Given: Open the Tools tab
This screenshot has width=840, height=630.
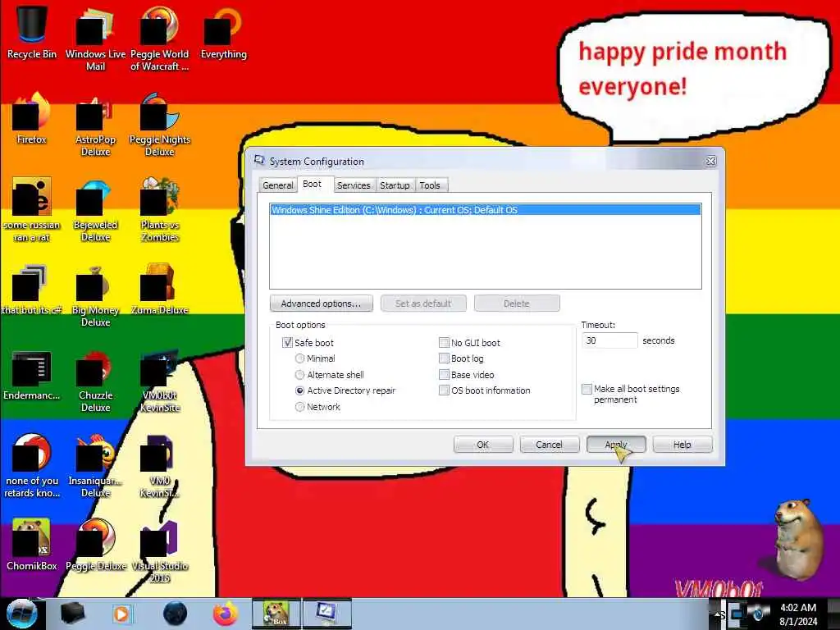Looking at the screenshot, I should (x=430, y=185).
